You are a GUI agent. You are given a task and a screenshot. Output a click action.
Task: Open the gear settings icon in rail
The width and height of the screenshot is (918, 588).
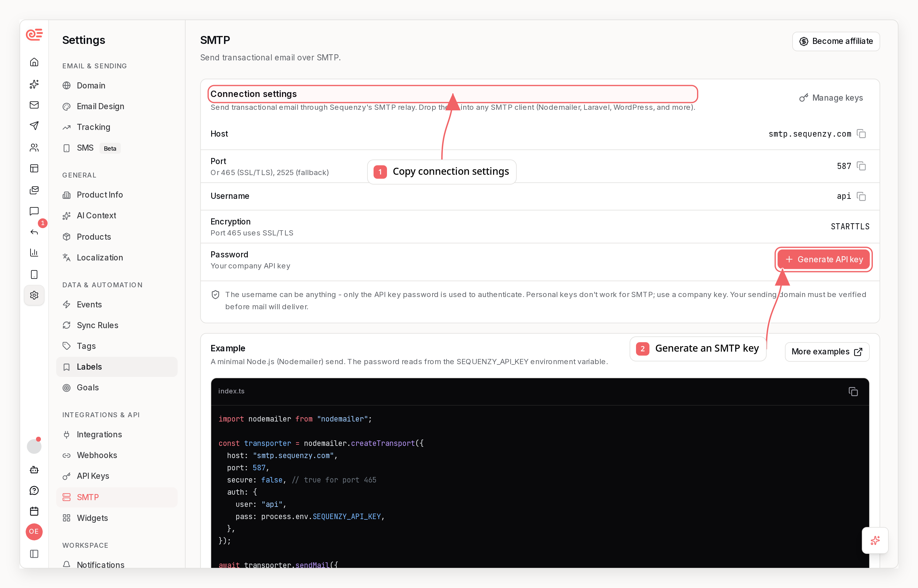(34, 295)
